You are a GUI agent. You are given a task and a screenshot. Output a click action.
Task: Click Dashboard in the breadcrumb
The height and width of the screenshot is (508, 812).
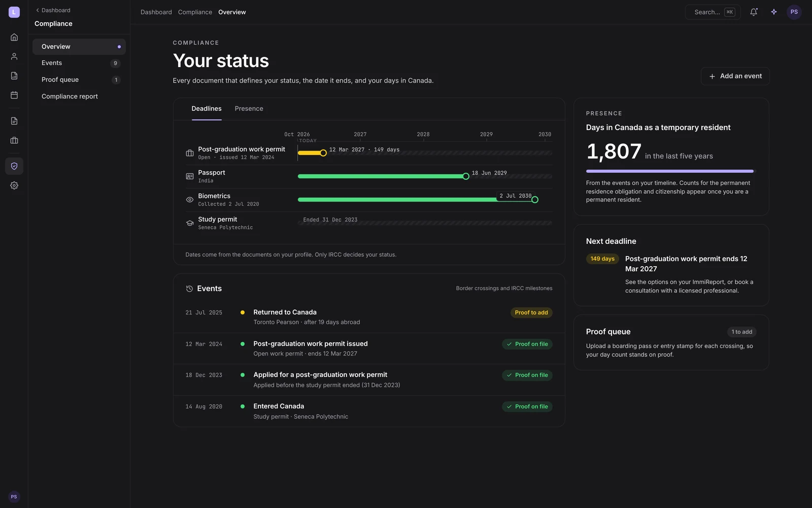pyautogui.click(x=156, y=12)
